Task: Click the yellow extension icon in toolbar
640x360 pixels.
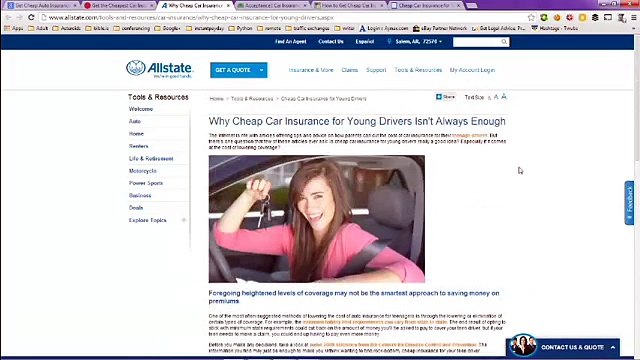Action: point(582,18)
